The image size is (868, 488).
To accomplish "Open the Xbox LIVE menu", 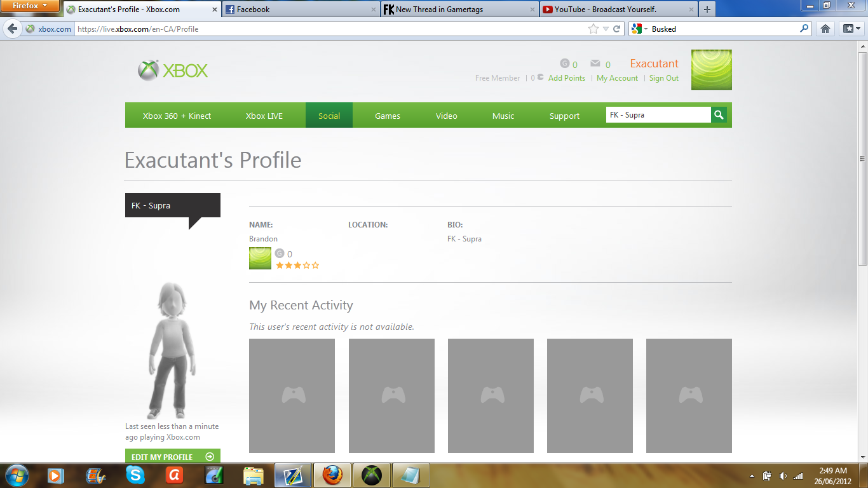I will click(x=264, y=116).
